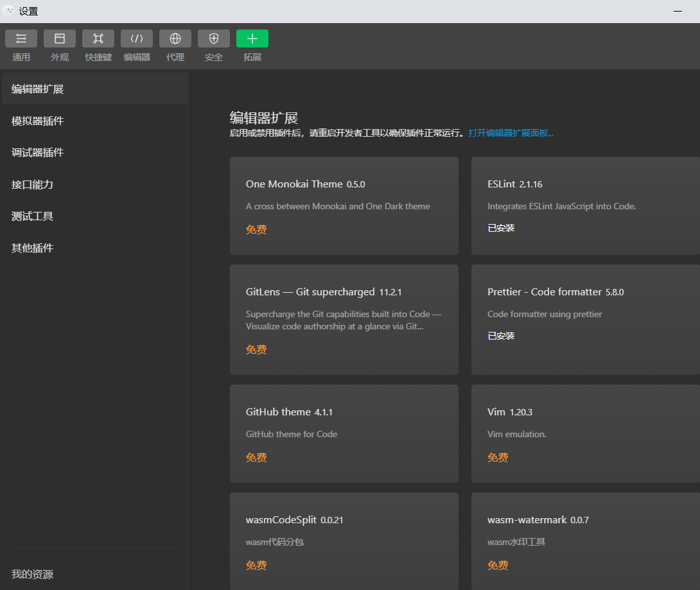Click 免费 on GitLens card
Viewport: 700px width, 590px height.
(x=256, y=349)
